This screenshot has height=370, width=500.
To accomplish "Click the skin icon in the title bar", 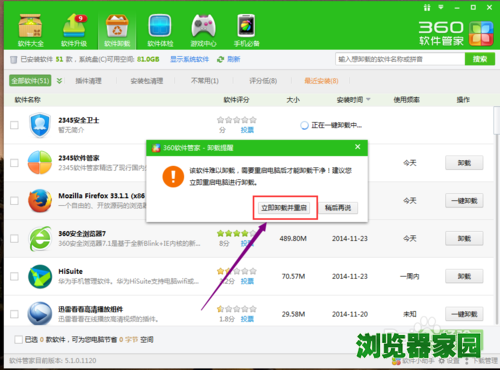I will point(427,7).
